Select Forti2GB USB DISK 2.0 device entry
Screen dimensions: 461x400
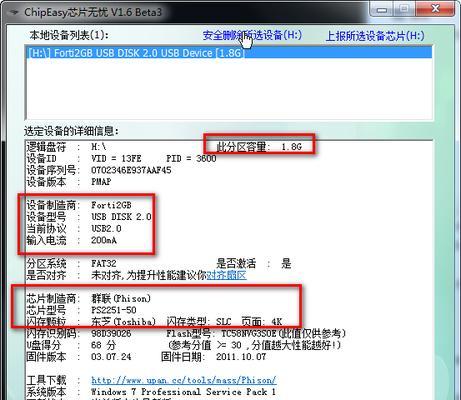(229, 53)
